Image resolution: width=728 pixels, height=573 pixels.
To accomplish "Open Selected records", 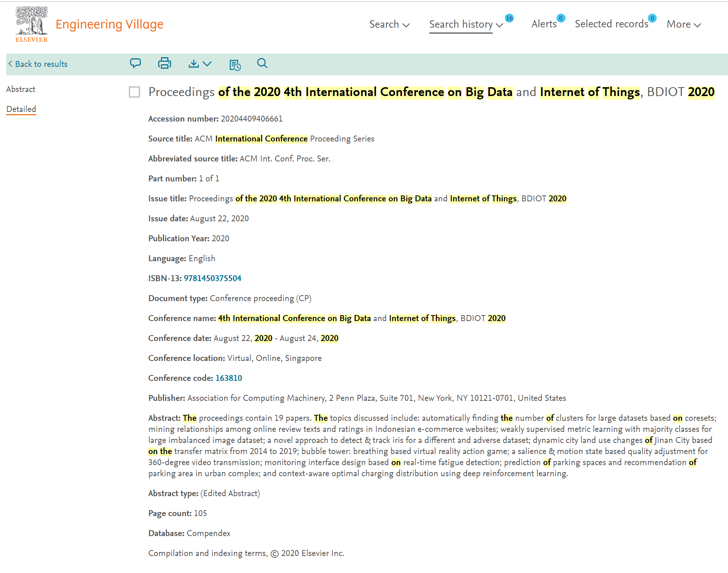I will coord(611,24).
